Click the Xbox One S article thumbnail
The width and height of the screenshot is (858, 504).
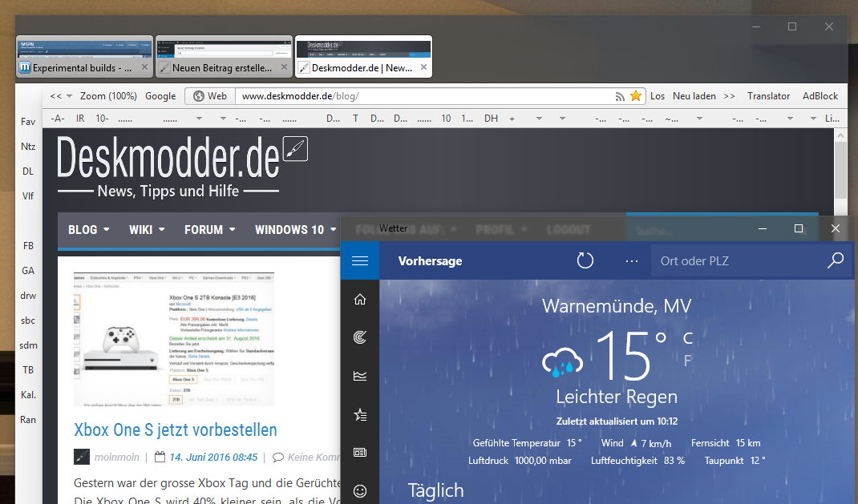(174, 339)
